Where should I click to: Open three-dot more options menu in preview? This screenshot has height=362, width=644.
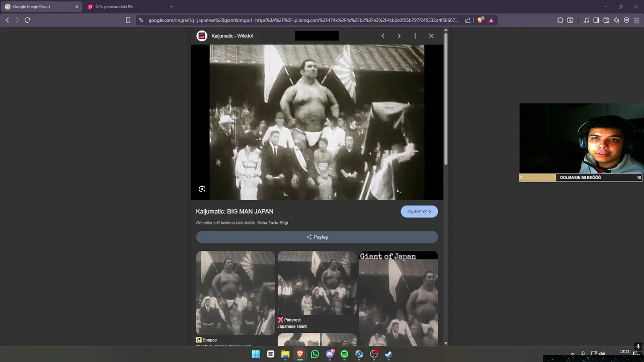click(x=415, y=36)
